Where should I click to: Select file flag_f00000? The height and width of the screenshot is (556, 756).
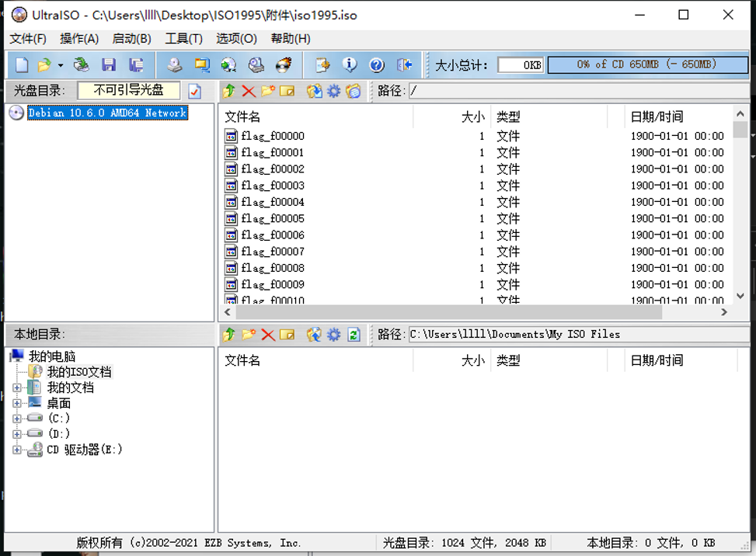click(273, 137)
